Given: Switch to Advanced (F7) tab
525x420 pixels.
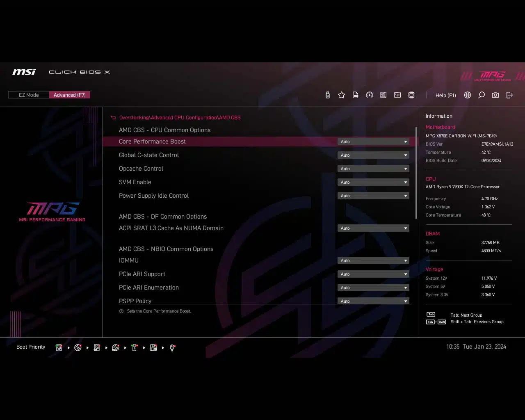Looking at the screenshot, I should pos(70,95).
